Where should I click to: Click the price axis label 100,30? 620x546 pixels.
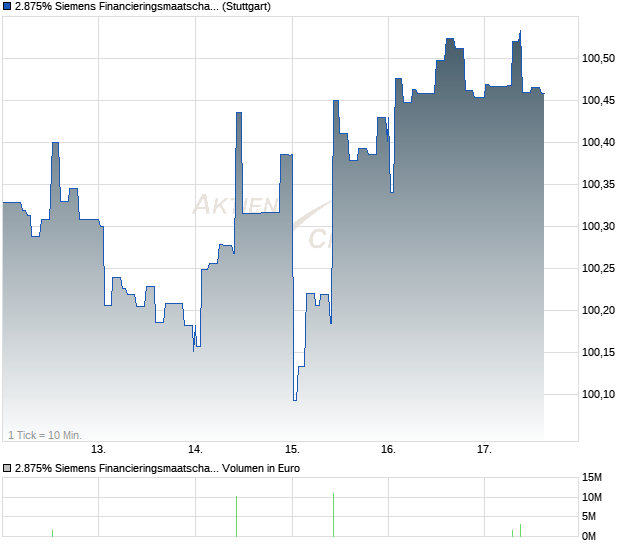[x=598, y=227]
